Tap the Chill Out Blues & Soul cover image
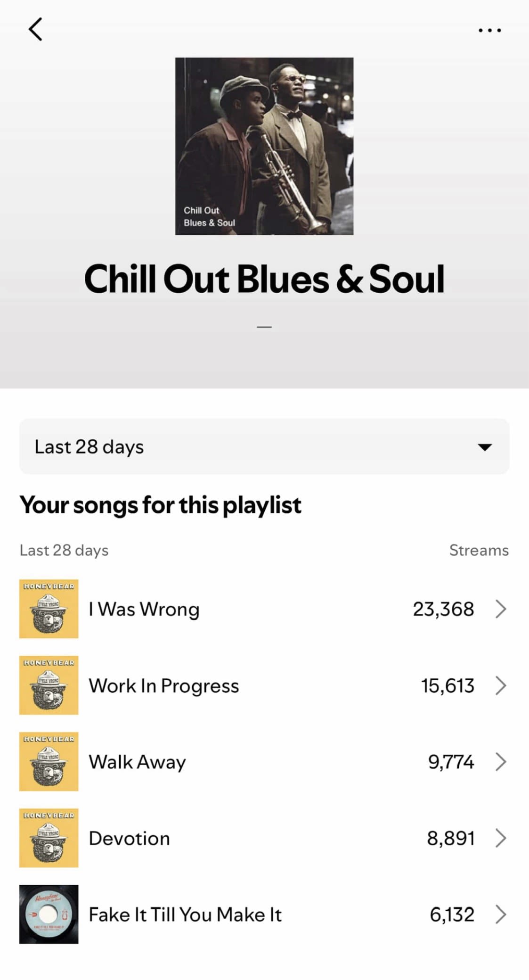529x980 pixels. click(264, 146)
